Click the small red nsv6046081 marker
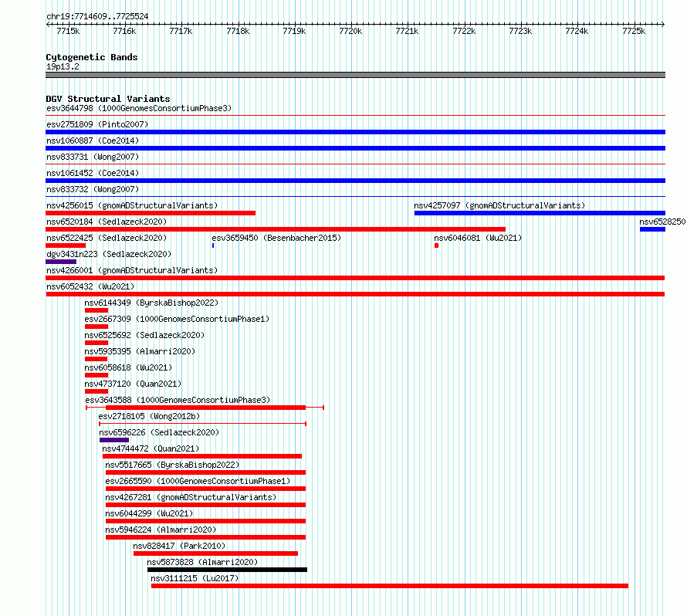The image size is (687, 616). coord(436,245)
